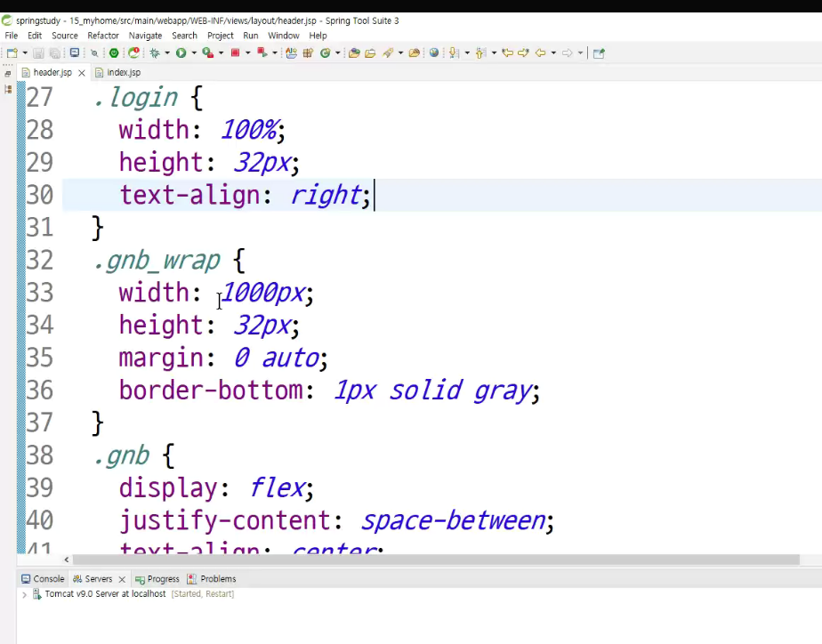Viewport: 822px width, 644px height.
Task: Expand the Previous Annotation dropdown arrow
Action: point(494,52)
